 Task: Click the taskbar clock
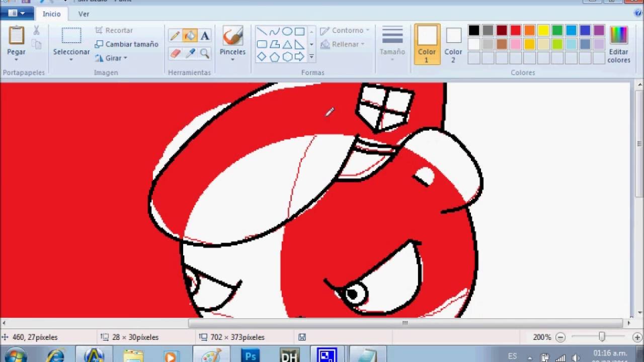coord(610,356)
